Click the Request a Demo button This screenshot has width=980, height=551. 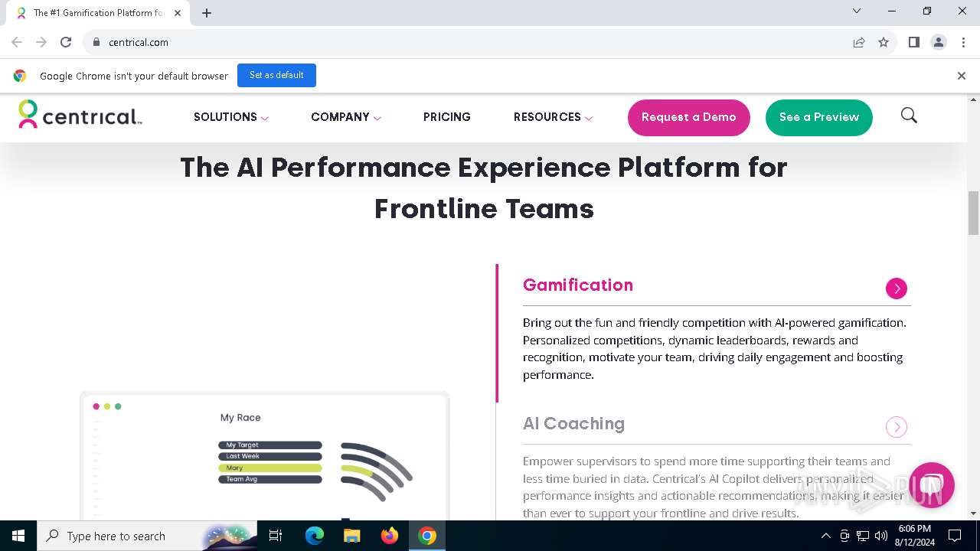[688, 117]
